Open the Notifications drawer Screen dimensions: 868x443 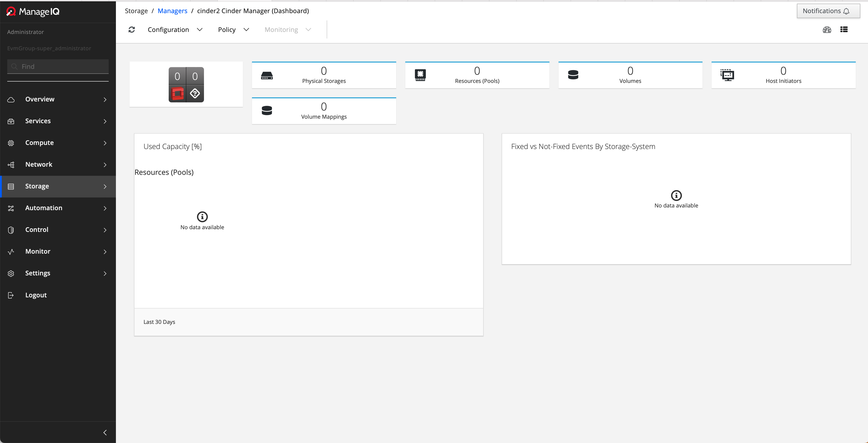(828, 10)
